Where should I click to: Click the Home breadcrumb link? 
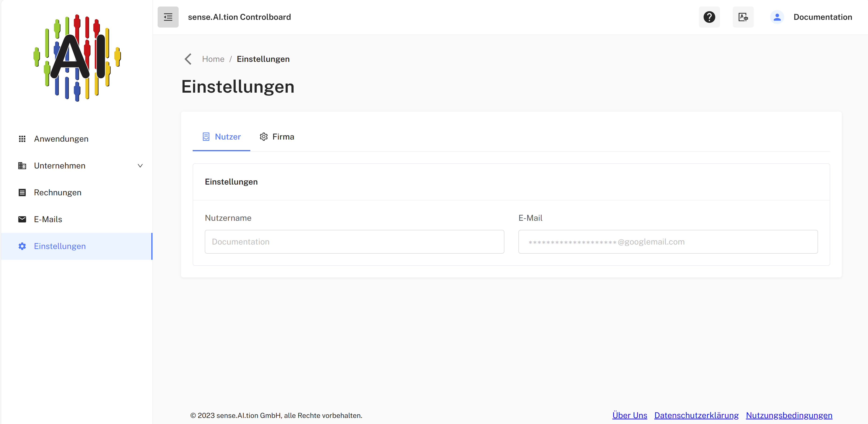click(213, 59)
